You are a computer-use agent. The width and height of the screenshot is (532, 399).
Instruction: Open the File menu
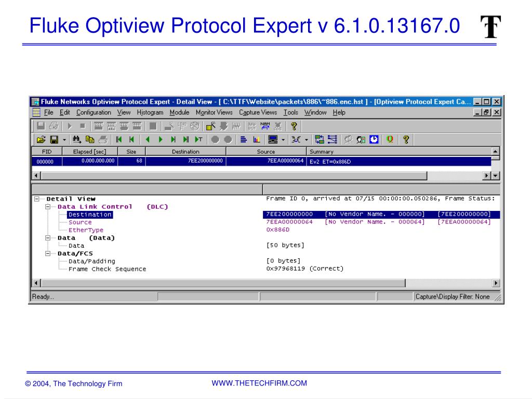click(x=48, y=113)
